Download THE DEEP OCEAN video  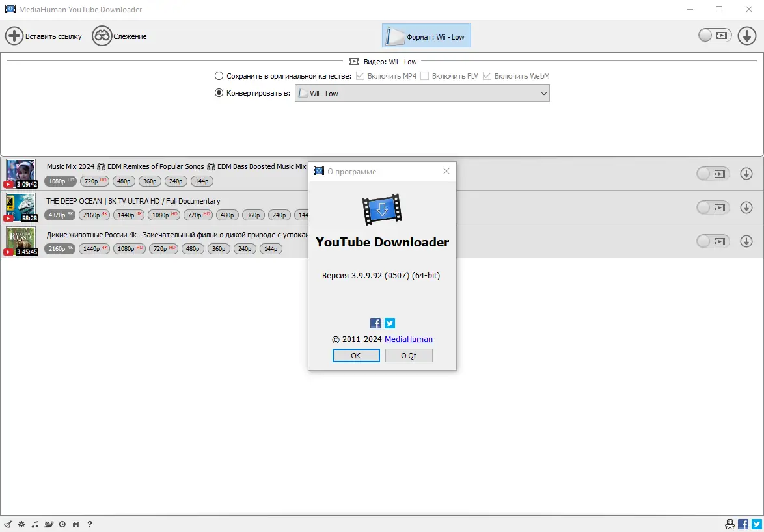[x=746, y=207]
